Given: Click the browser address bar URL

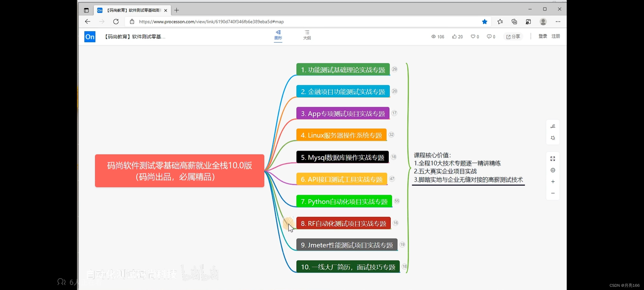Looking at the screenshot, I should [211, 22].
